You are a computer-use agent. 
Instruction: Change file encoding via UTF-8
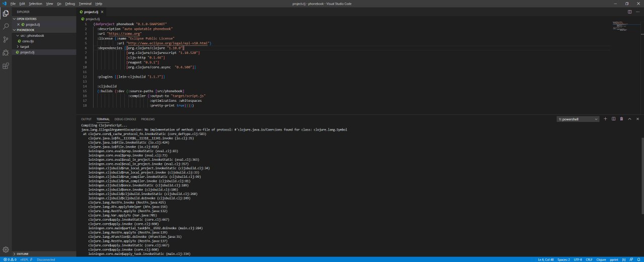[578, 259]
